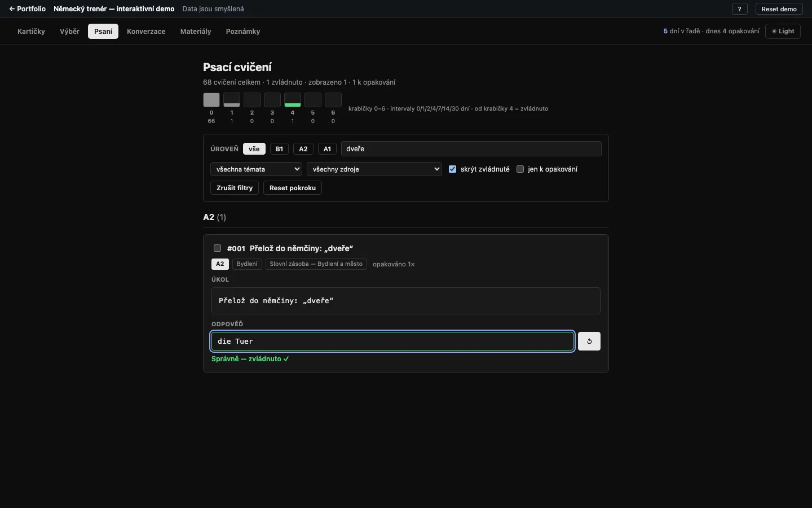Open the Výběr tab

pos(69,32)
